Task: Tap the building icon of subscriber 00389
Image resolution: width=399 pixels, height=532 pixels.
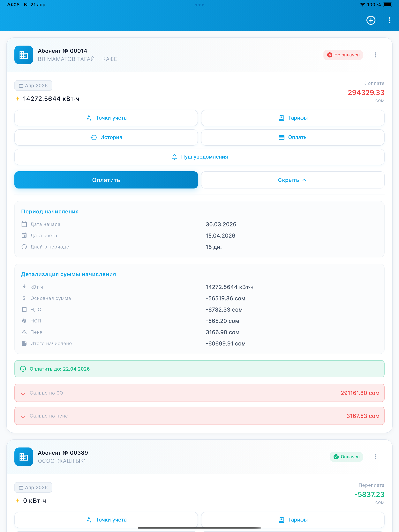Action: click(24, 457)
